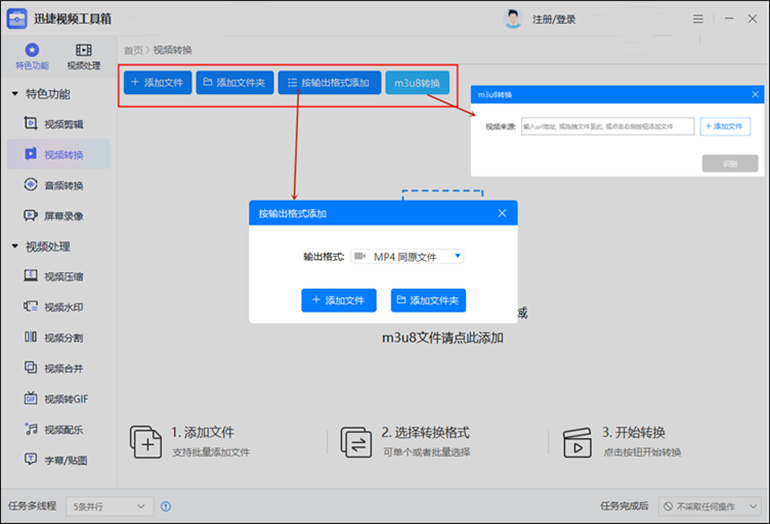This screenshot has width=770, height=524.
Task: Open 视频压缩 in the sidebar
Action: (58, 276)
